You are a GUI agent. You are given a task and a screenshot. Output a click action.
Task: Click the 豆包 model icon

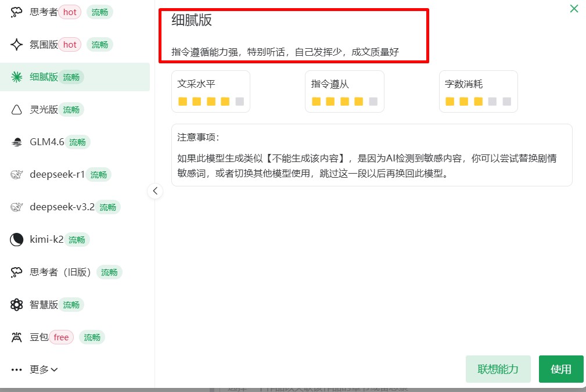(x=16, y=337)
